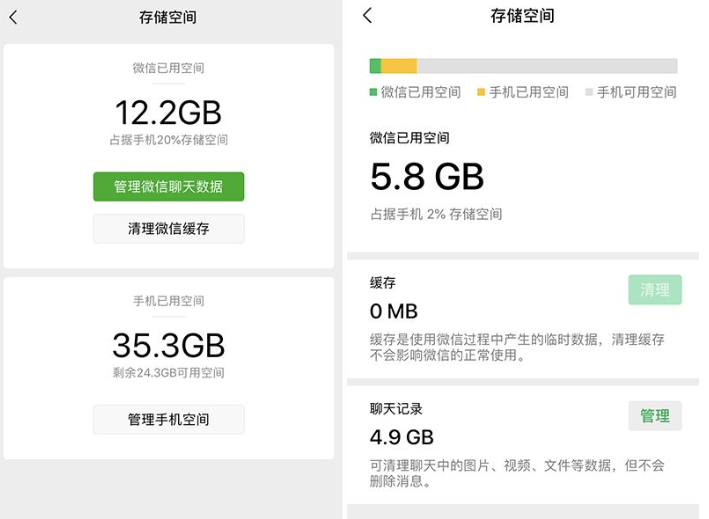Click yellow phone used space legend square
Image resolution: width=709 pixels, height=519 pixels.
pos(481,92)
